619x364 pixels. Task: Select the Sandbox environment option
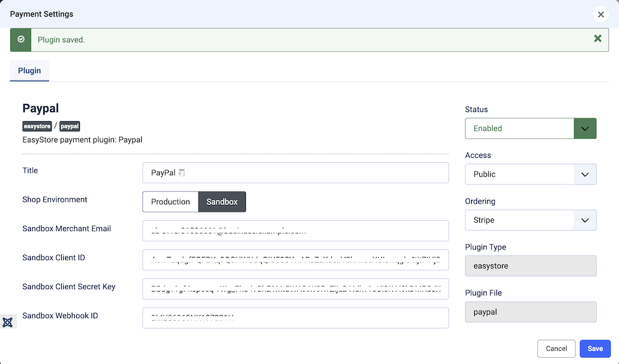[222, 202]
